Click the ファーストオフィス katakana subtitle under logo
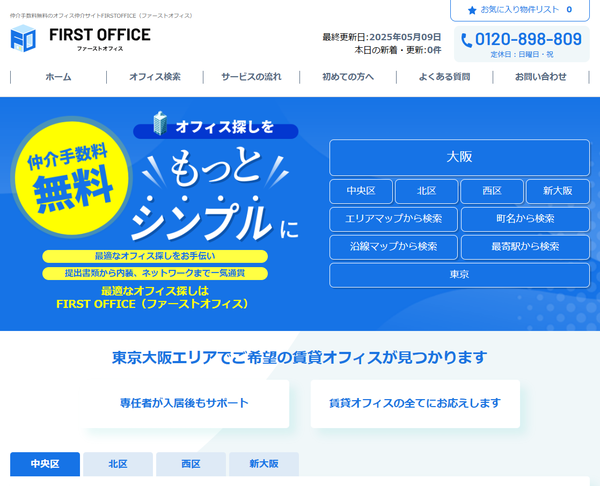 [100, 49]
